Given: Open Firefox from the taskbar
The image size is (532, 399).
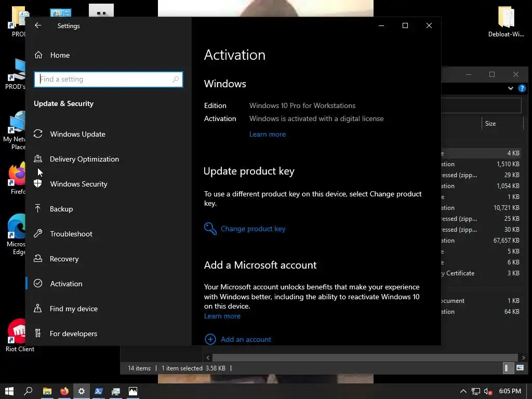Looking at the screenshot, I should click(64, 391).
